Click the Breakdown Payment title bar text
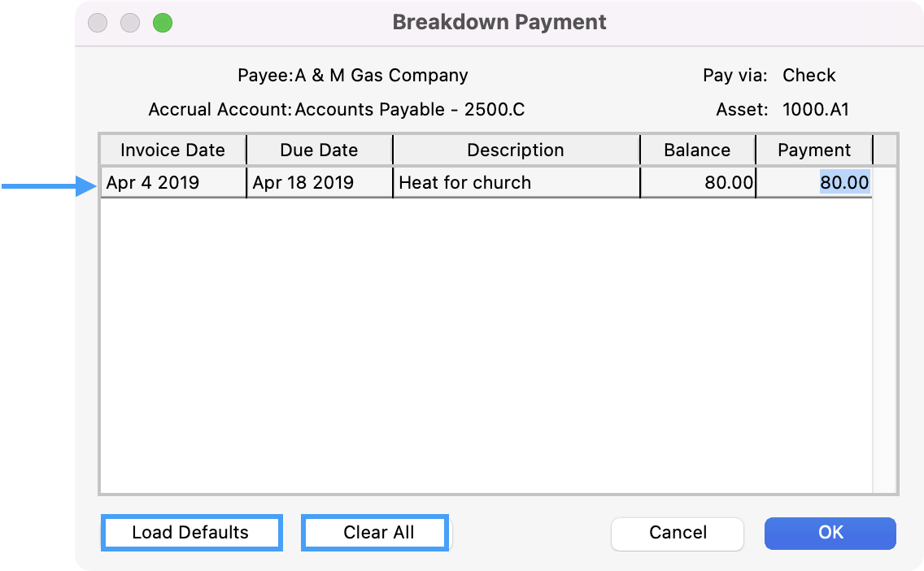Screen dimensions: 924x571 click(499, 22)
